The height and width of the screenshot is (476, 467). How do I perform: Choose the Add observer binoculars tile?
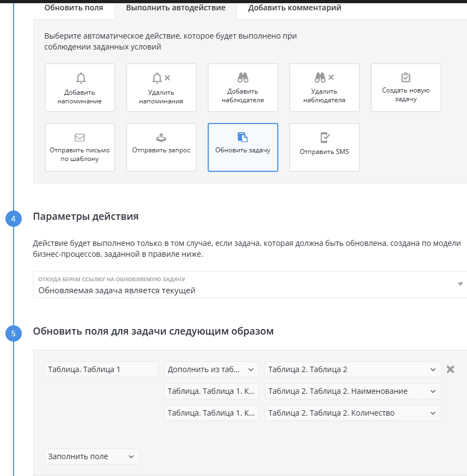point(242,88)
